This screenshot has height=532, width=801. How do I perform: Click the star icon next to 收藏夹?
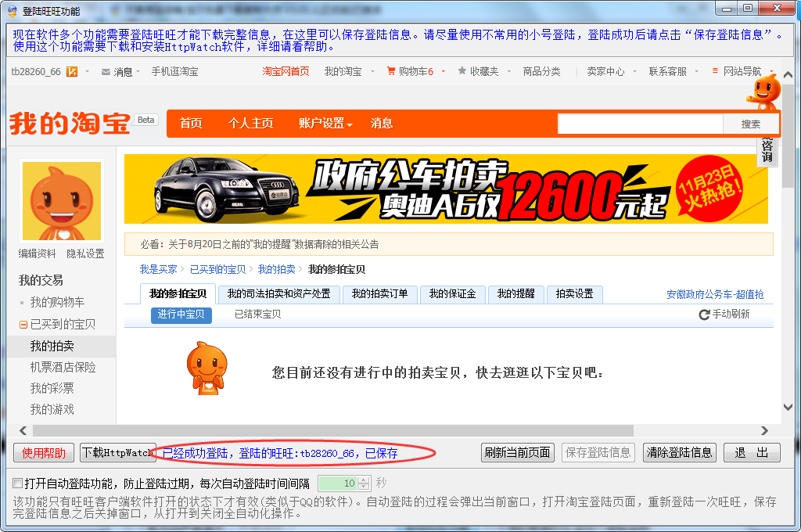tap(462, 72)
